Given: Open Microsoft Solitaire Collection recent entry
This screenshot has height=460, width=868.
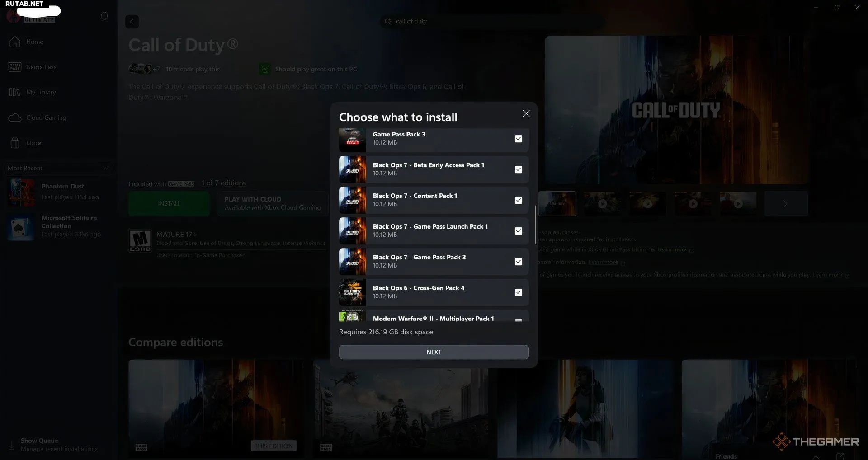Looking at the screenshot, I should (x=58, y=226).
